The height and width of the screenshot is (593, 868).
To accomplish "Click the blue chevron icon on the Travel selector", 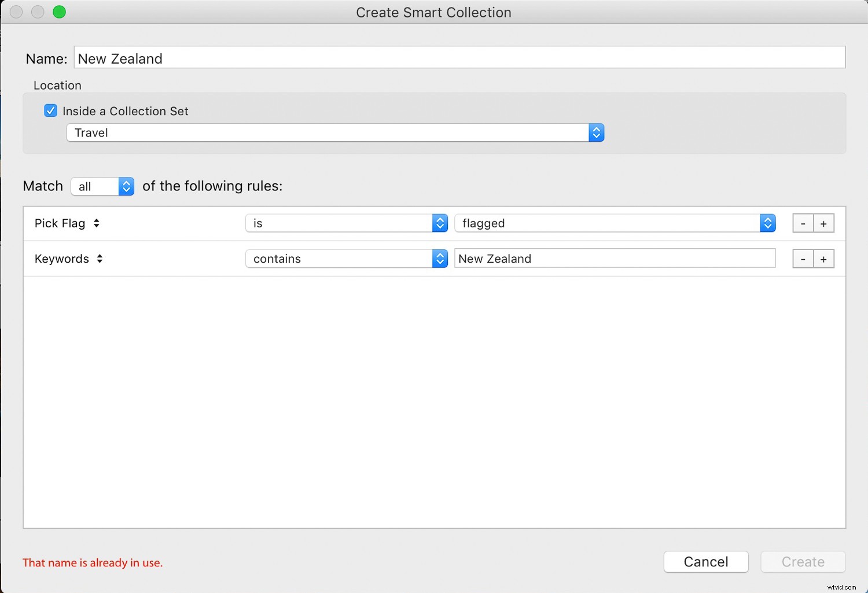I will coord(597,132).
